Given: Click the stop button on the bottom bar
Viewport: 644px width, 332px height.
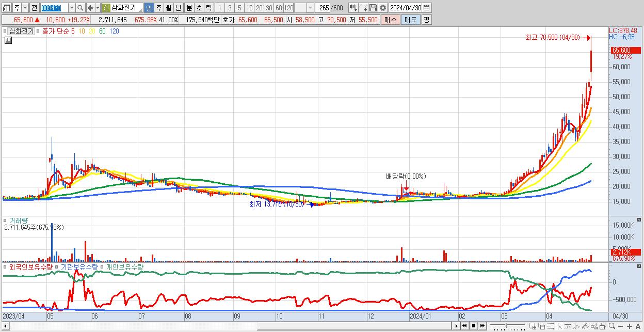Looking at the screenshot, I should tap(474, 326).
